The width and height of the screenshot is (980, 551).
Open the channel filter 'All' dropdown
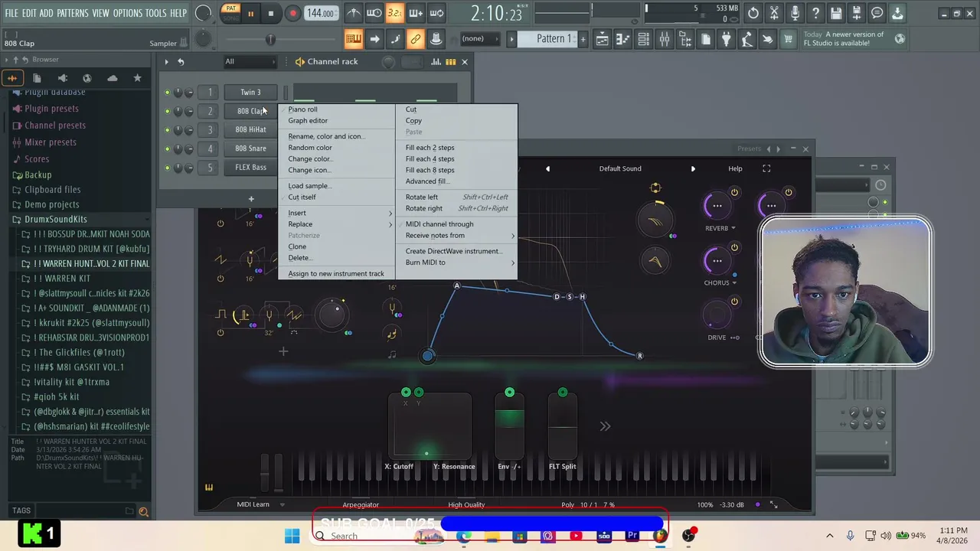pyautogui.click(x=250, y=61)
